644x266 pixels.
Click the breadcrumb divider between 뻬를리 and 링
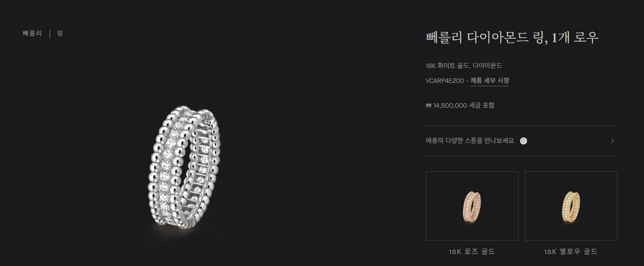click(50, 34)
